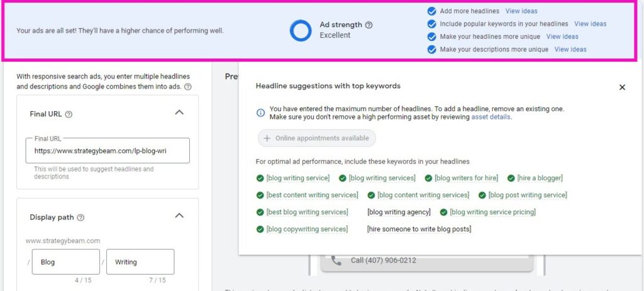
Task: Select the [blog writing service pricing] keyword
Action: pyautogui.click(x=493, y=212)
